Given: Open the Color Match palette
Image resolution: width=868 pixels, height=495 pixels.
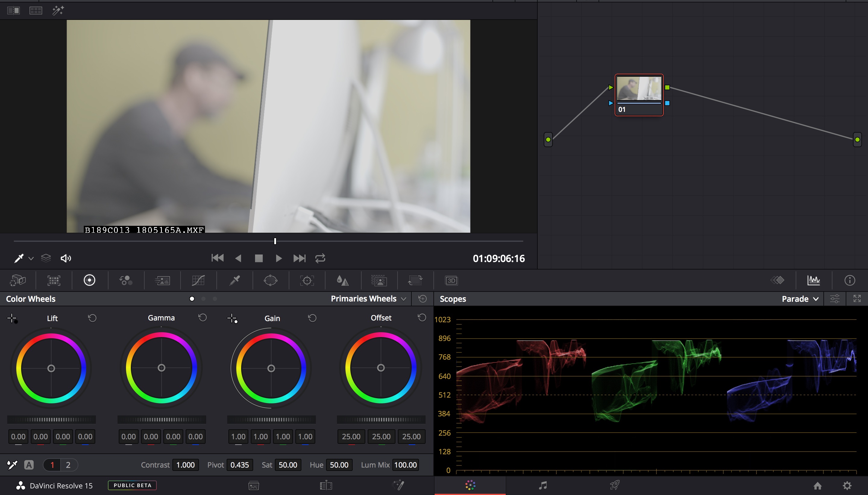Looking at the screenshot, I should [x=54, y=280].
